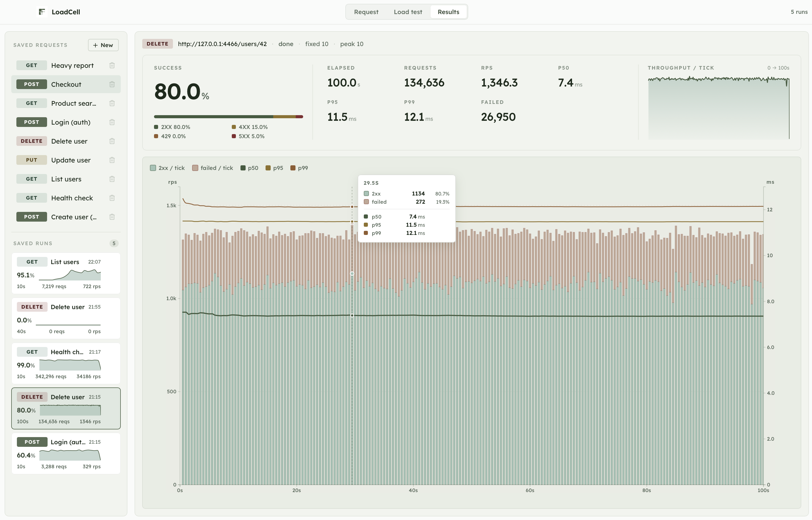This screenshot has height=520, width=812.
Task: Open List users run from 22:07
Action: [66, 274]
